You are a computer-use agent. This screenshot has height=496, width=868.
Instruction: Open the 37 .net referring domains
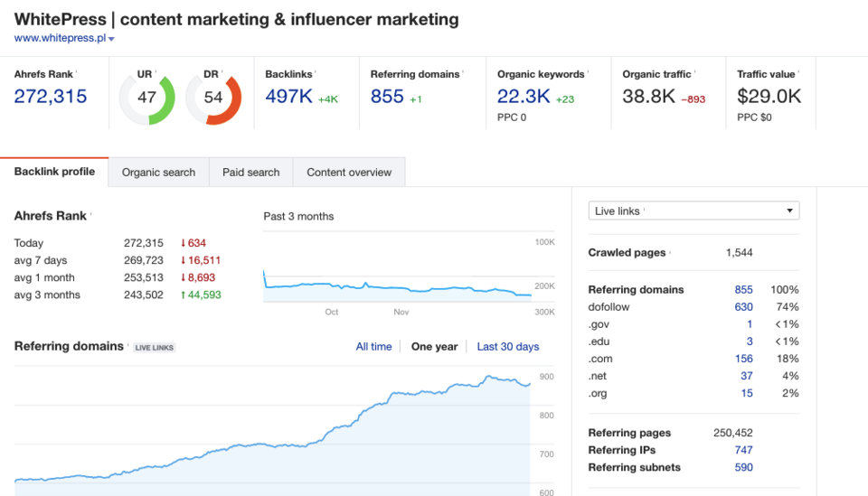pos(747,376)
